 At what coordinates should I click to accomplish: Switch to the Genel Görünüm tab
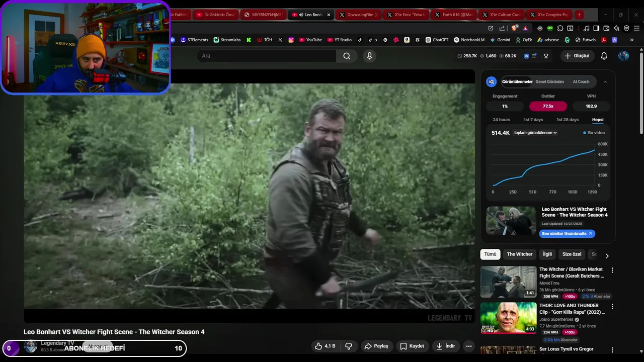pyautogui.click(x=549, y=81)
